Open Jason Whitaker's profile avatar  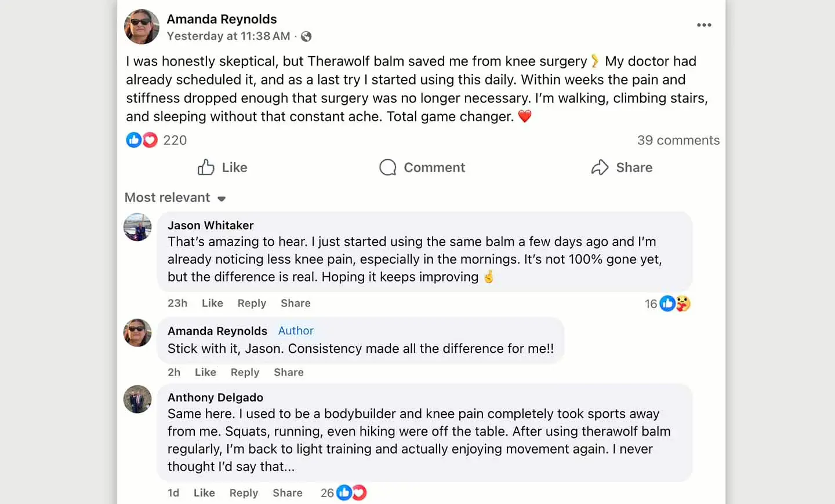(x=137, y=227)
